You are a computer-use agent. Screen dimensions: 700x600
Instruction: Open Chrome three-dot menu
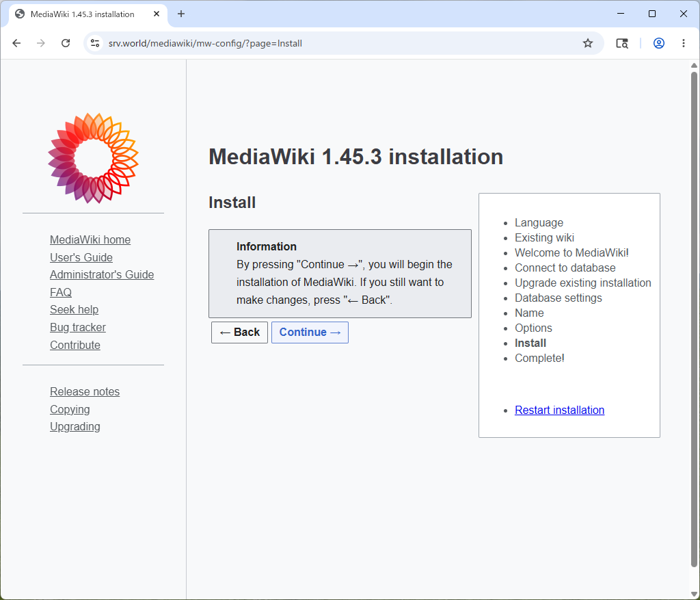click(683, 43)
